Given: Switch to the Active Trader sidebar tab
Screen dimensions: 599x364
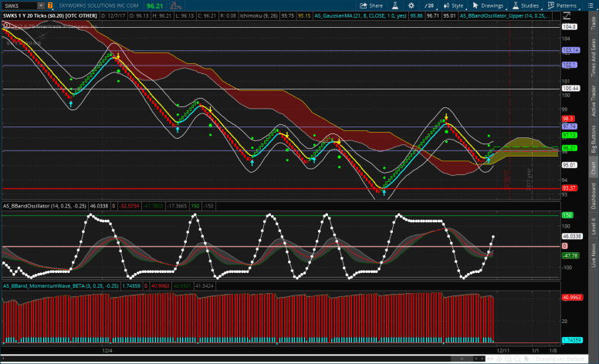Looking at the screenshot, I should click(592, 100).
